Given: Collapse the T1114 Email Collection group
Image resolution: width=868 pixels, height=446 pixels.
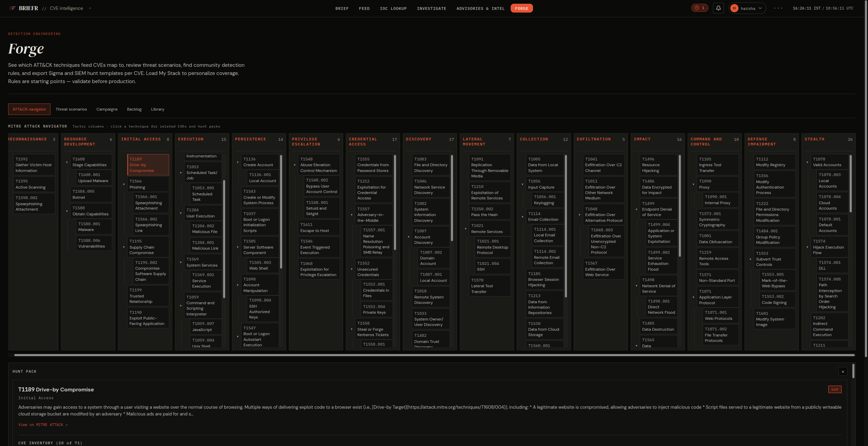Looking at the screenshot, I should pyautogui.click(x=522, y=217).
